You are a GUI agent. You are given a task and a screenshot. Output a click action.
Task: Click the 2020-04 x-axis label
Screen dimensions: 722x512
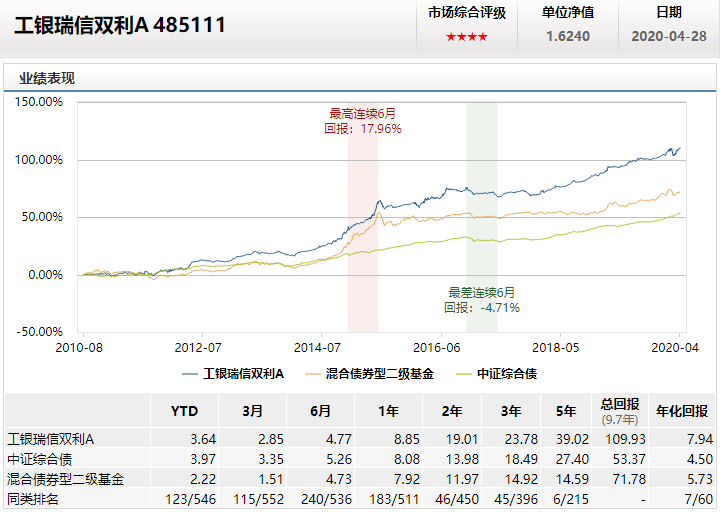pos(675,348)
